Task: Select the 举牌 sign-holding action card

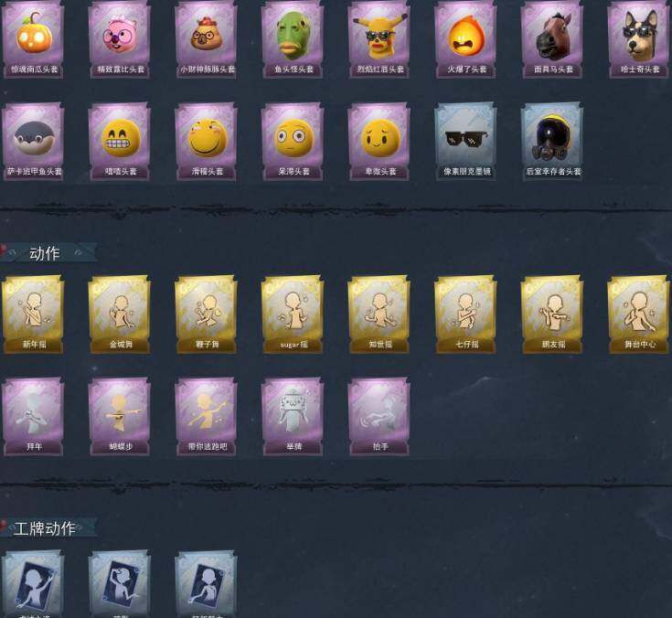Action: (293, 417)
